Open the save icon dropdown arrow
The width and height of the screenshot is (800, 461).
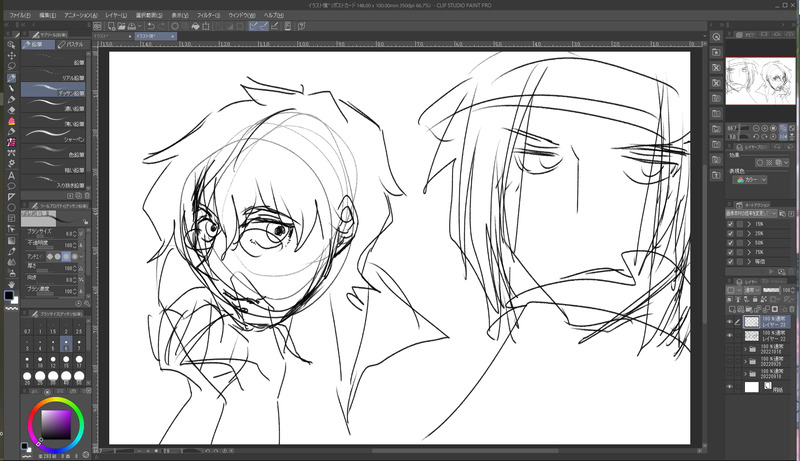pyautogui.click(x=139, y=26)
